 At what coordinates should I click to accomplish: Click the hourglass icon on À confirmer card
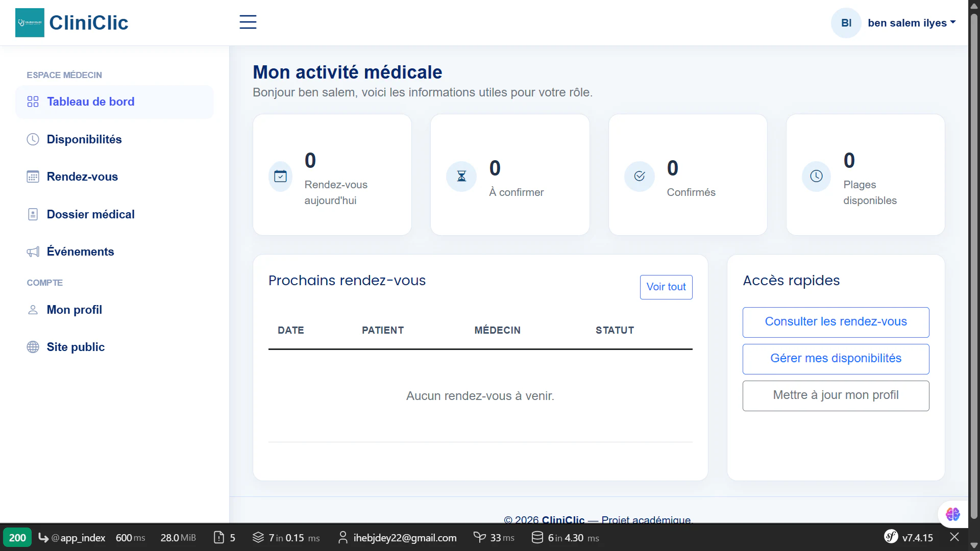pyautogui.click(x=461, y=177)
